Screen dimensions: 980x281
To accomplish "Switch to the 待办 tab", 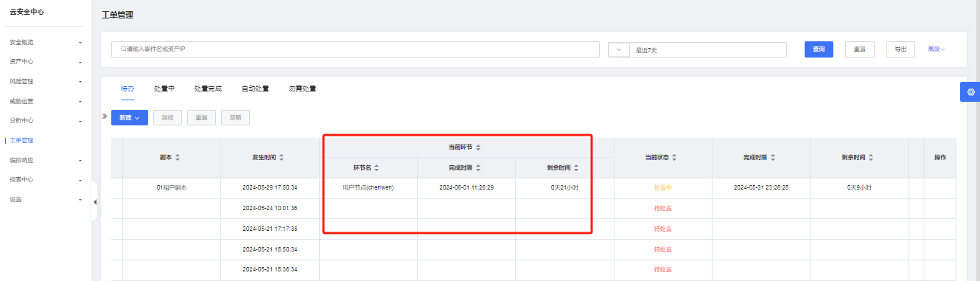I will [x=127, y=89].
